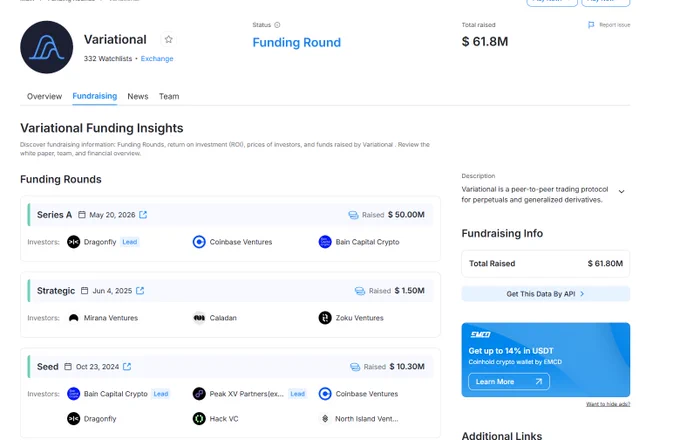
Task: Open the Report issue link
Action: point(615,25)
